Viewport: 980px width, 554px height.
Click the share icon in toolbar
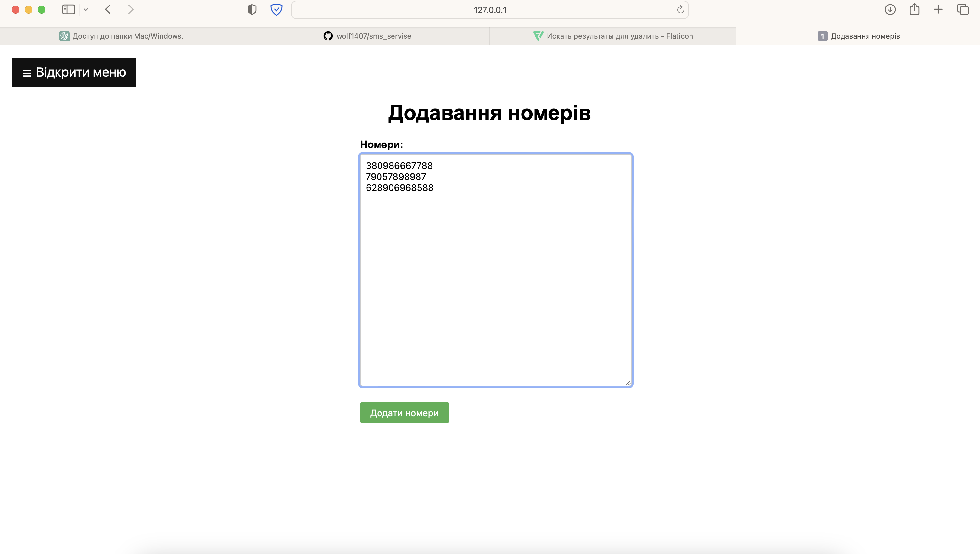tap(914, 9)
